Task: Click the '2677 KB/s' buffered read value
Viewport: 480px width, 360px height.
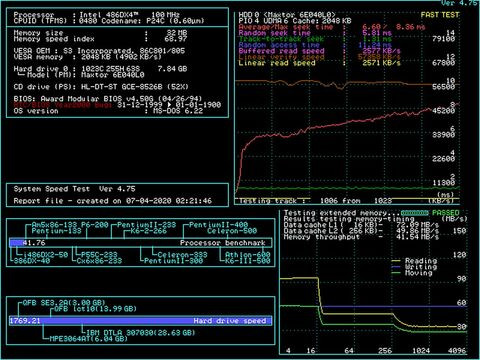Action: pyautogui.click(x=381, y=51)
